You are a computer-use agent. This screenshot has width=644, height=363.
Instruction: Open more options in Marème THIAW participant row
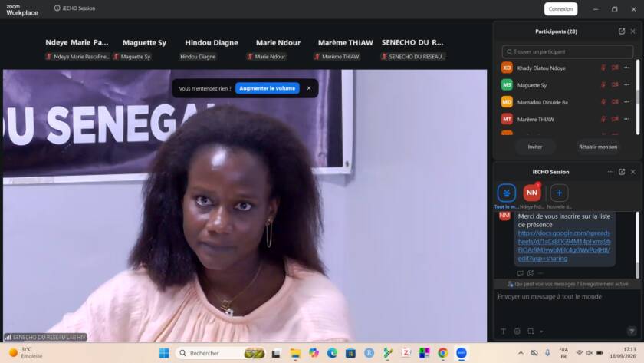coord(627,119)
